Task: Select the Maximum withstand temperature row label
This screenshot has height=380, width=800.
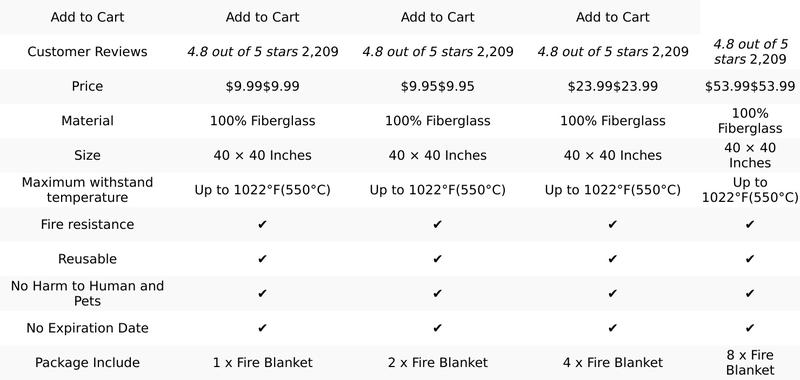Action: click(87, 190)
